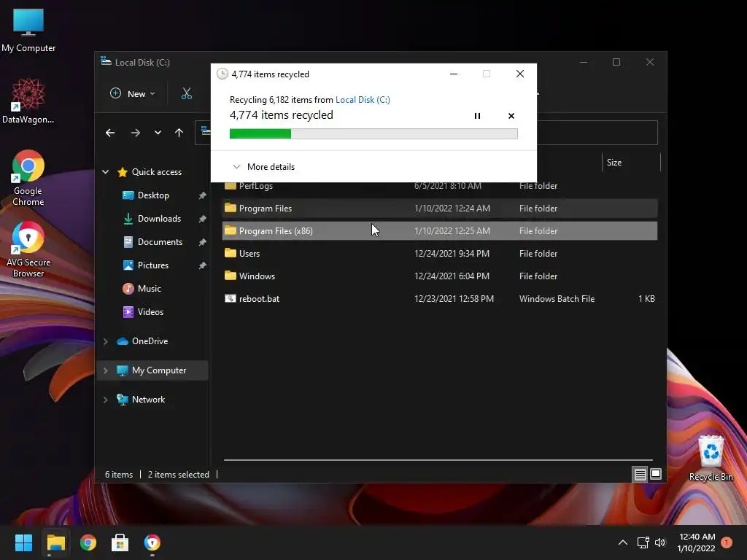Select the Windows folder
The width and height of the screenshot is (747, 560).
click(x=440, y=276)
